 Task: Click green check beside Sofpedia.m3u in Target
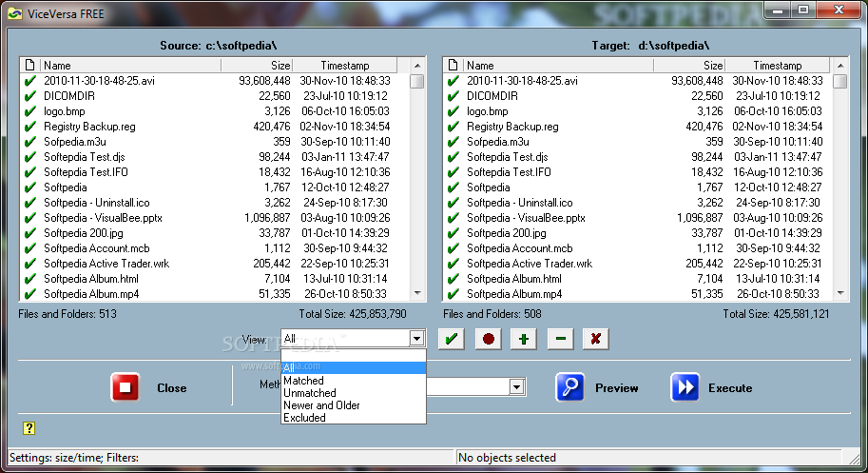point(453,142)
